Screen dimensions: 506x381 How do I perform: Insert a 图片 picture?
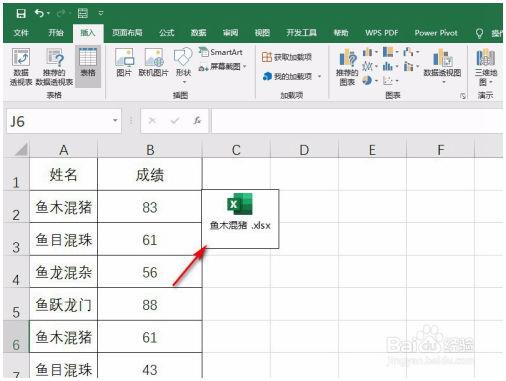[x=124, y=63]
